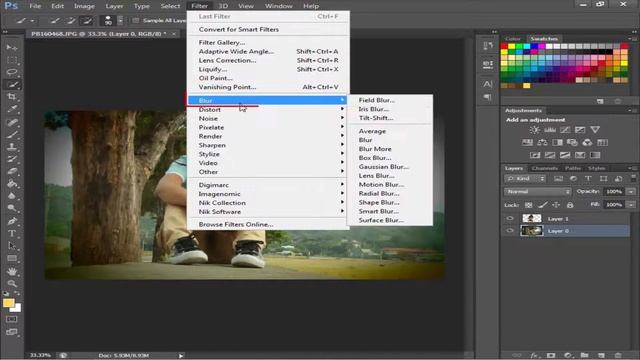Open tool preset picker arrow
Viewport: 640px width, 360px height.
[x=32, y=20]
